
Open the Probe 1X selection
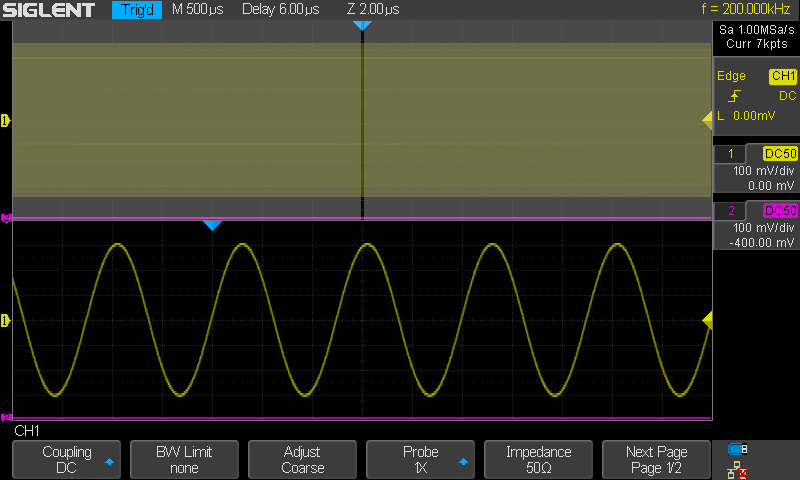click(x=420, y=460)
